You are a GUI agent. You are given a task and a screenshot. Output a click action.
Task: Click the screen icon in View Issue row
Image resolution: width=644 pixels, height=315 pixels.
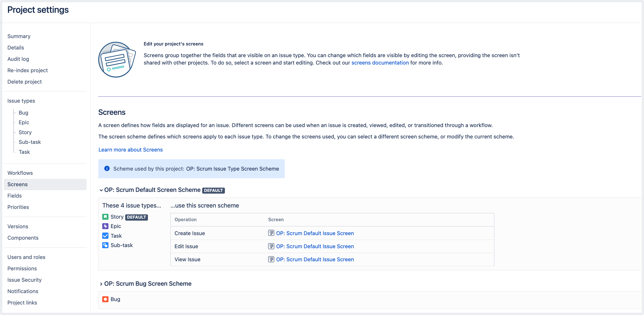[271, 259]
